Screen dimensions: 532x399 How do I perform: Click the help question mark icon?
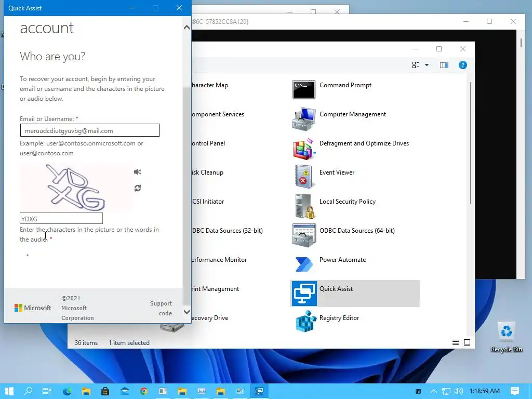pos(462,65)
